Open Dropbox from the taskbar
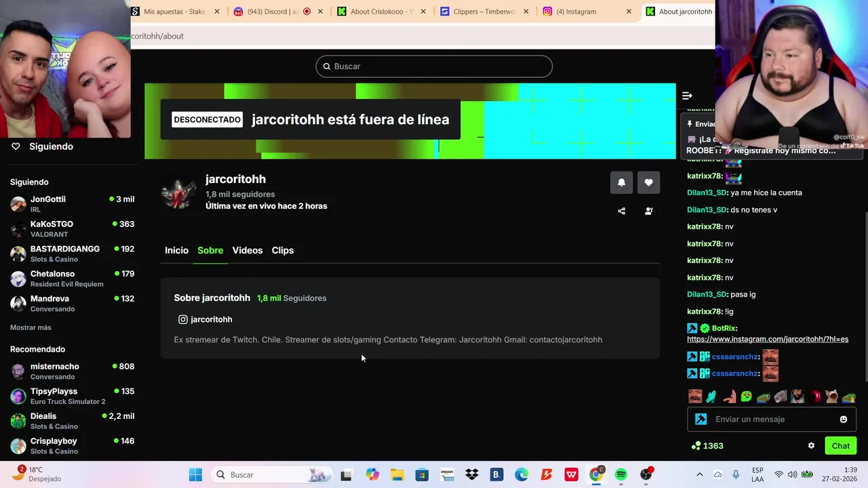868x488 pixels. (472, 474)
